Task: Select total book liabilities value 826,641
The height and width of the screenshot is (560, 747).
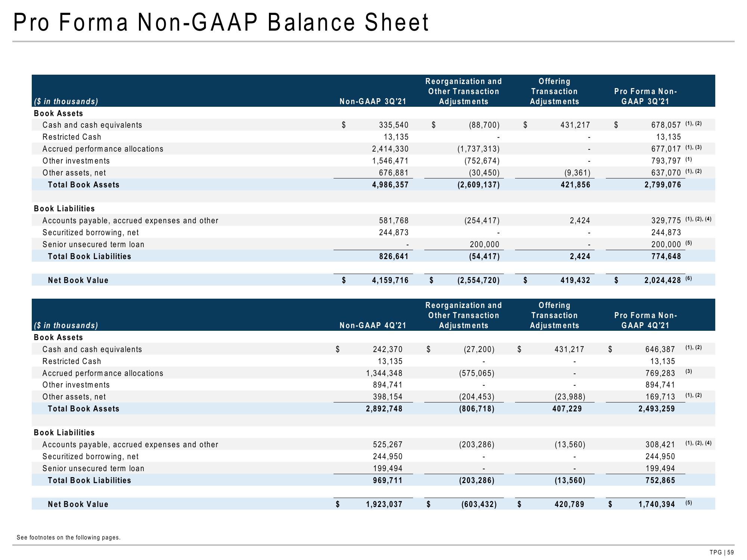Action: pyautogui.click(x=394, y=256)
